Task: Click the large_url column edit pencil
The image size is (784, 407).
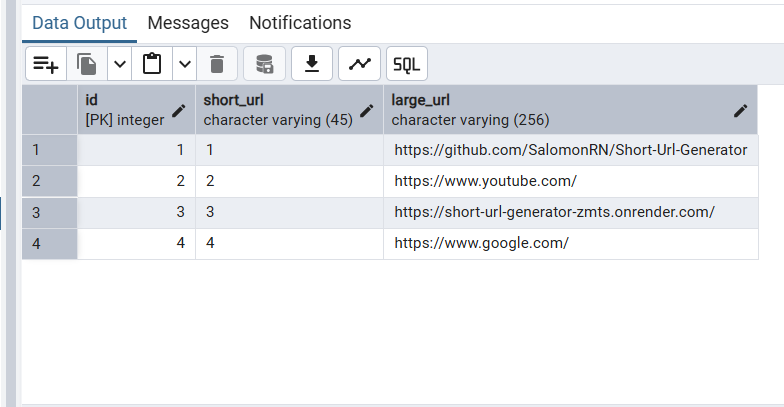Action: 741,111
